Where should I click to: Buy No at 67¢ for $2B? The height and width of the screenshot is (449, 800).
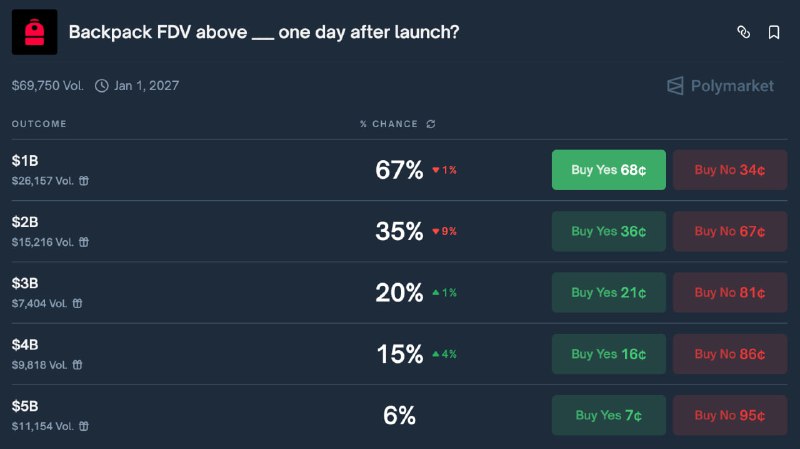pyautogui.click(x=729, y=231)
